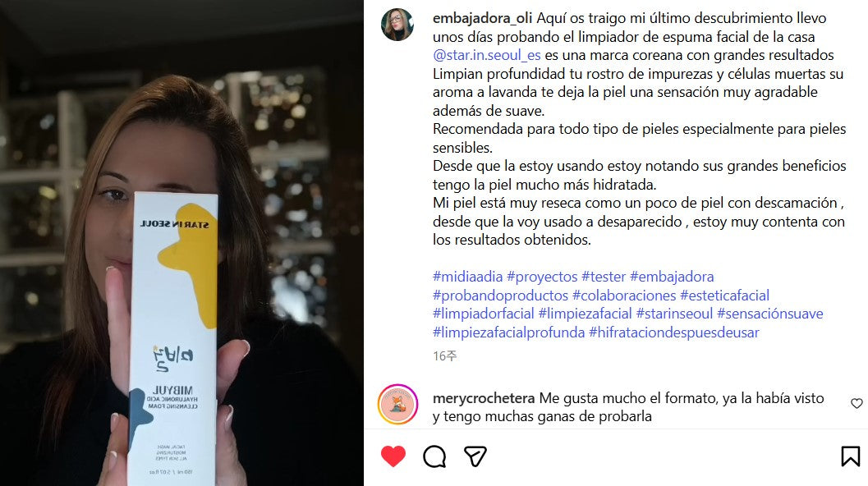Share the post with the paper plane icon
Image resolution: width=868 pixels, height=486 pixels.
475,456
